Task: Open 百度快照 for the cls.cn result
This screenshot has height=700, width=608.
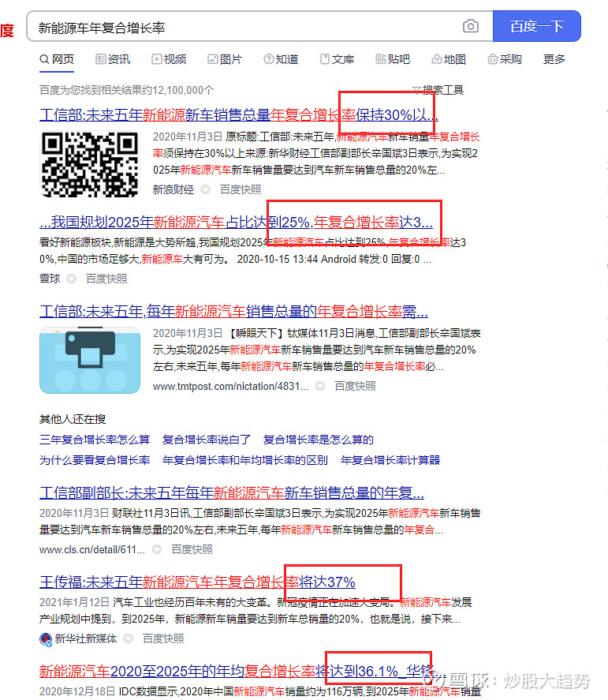Action: coord(192,549)
